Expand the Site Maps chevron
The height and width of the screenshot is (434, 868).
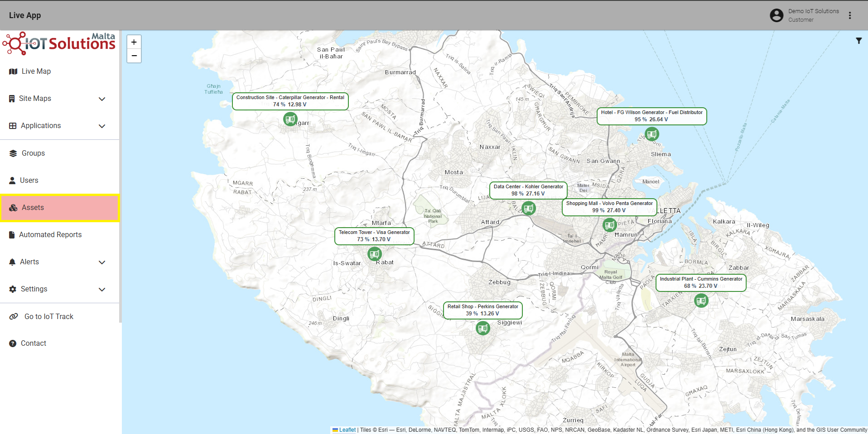coord(102,99)
